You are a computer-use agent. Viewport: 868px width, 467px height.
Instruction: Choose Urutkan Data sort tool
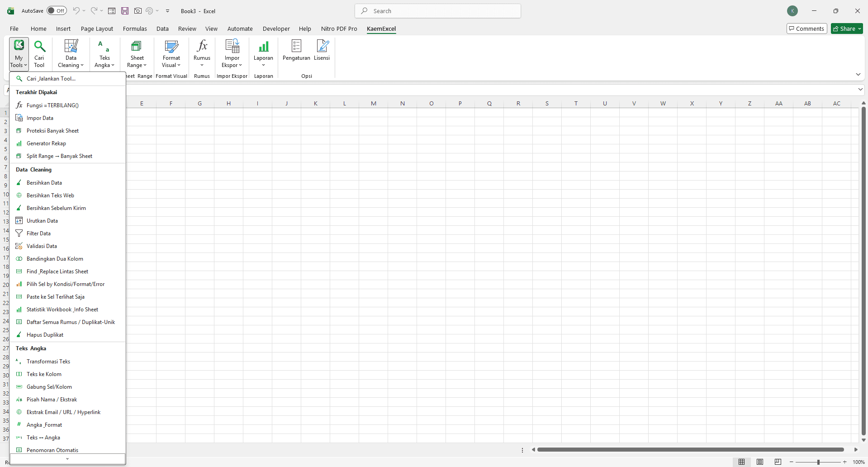click(x=67, y=221)
